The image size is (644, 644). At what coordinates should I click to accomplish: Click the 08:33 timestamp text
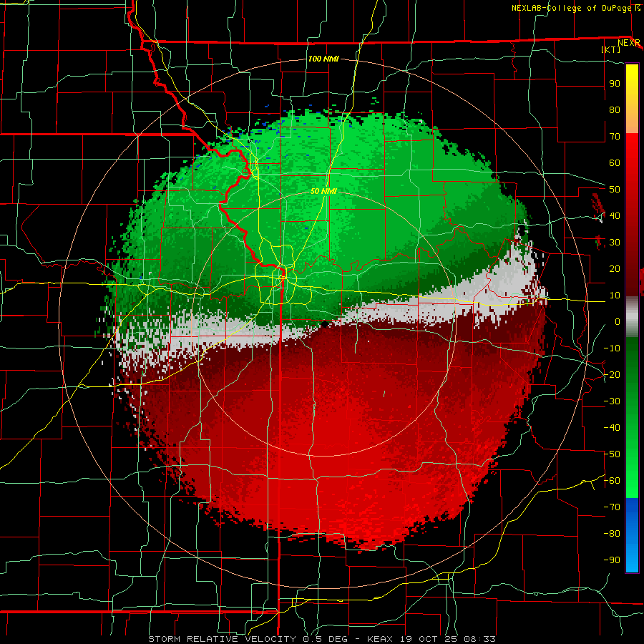(480, 639)
